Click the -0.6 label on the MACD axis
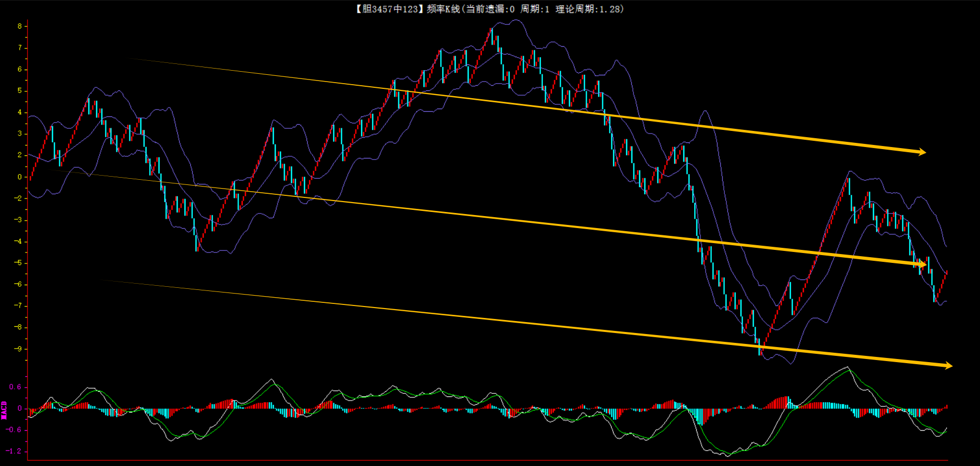 14,430
